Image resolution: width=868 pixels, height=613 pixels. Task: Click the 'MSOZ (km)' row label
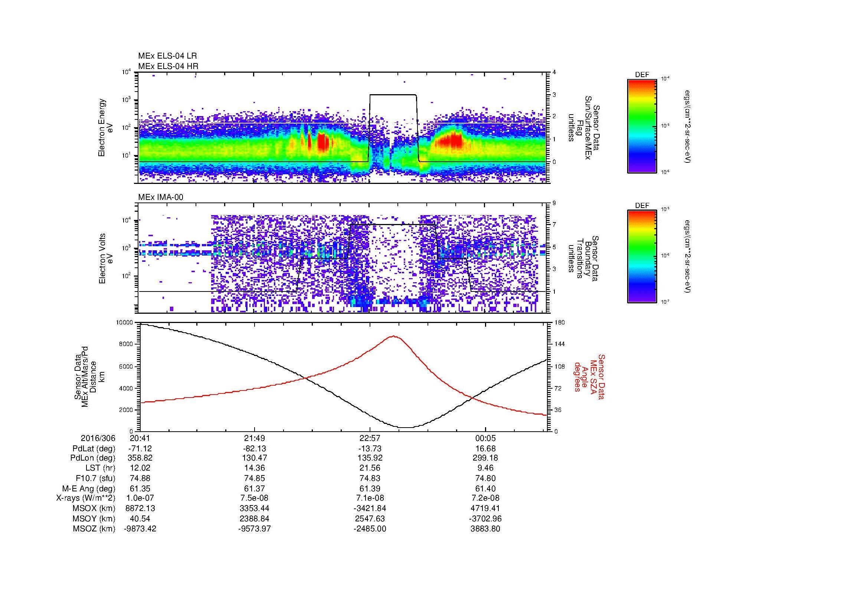[94, 529]
